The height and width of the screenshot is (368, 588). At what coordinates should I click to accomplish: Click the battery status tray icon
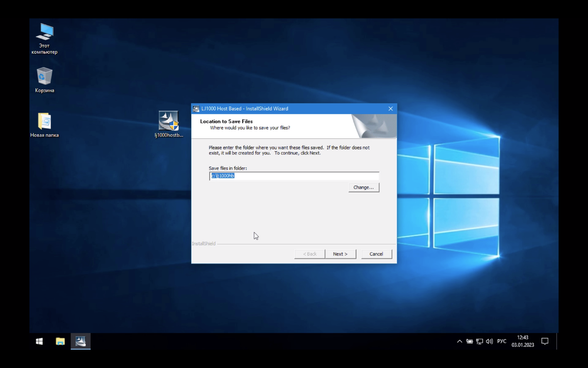(469, 341)
